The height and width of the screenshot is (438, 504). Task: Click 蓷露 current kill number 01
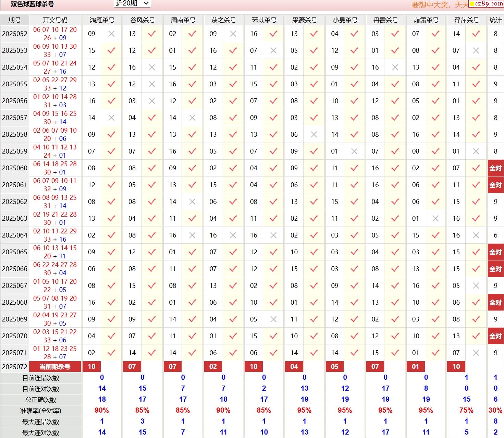point(416,366)
